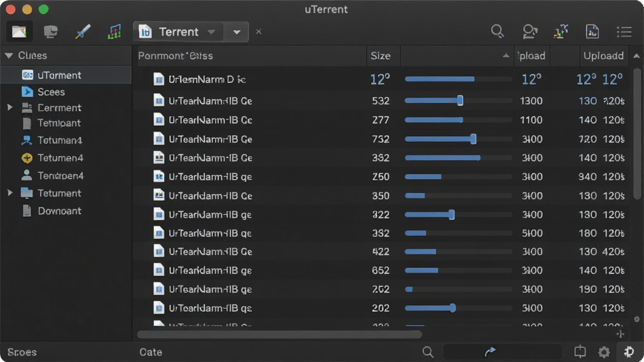
Task: Open the monitor devices toolbar icon
Action: (x=50, y=31)
